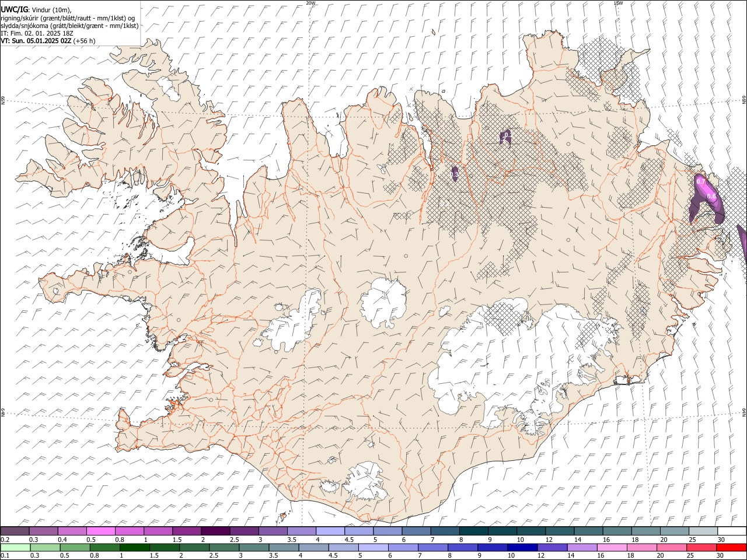Click the white 30 swatch in the snow legend
The height and width of the screenshot is (560, 747).
(732, 531)
